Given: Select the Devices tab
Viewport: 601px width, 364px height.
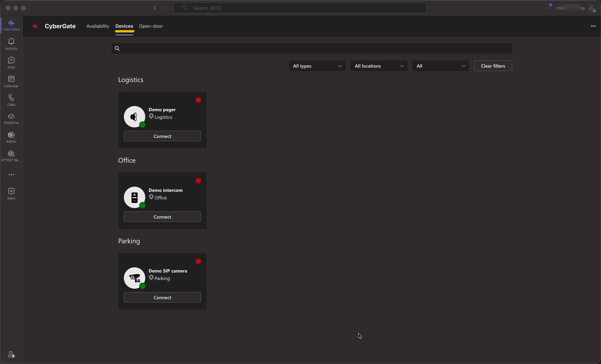Looking at the screenshot, I should (x=124, y=26).
